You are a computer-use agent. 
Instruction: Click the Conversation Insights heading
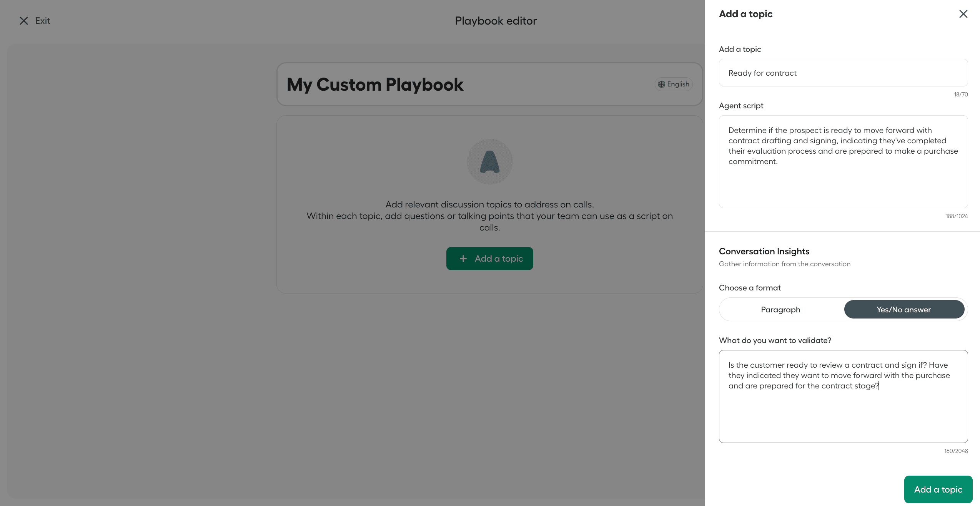(x=764, y=251)
